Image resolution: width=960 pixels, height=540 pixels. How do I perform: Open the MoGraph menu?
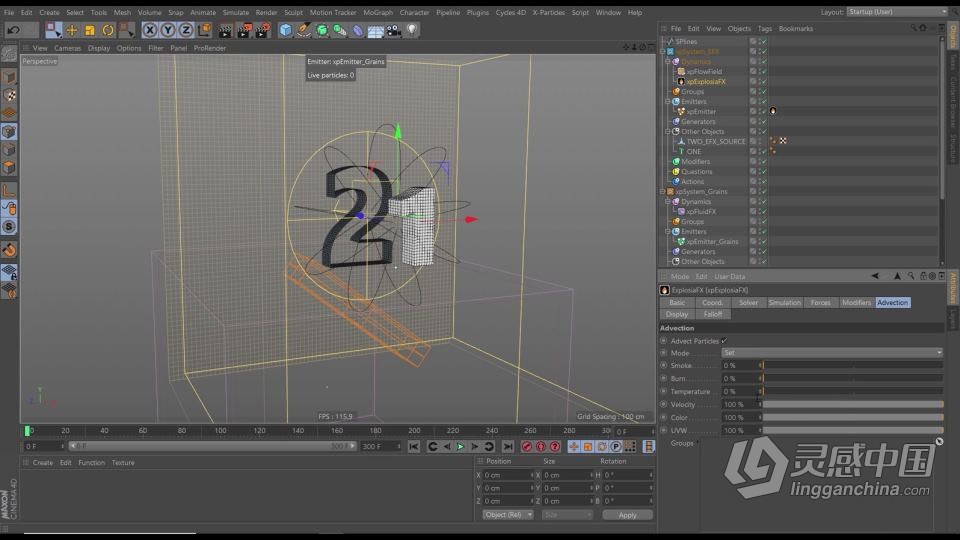(x=378, y=12)
